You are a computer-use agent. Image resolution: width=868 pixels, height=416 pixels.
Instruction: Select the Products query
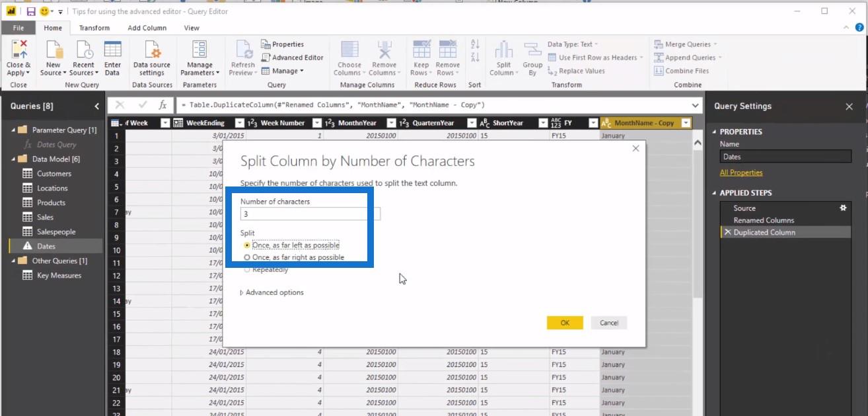(51, 202)
